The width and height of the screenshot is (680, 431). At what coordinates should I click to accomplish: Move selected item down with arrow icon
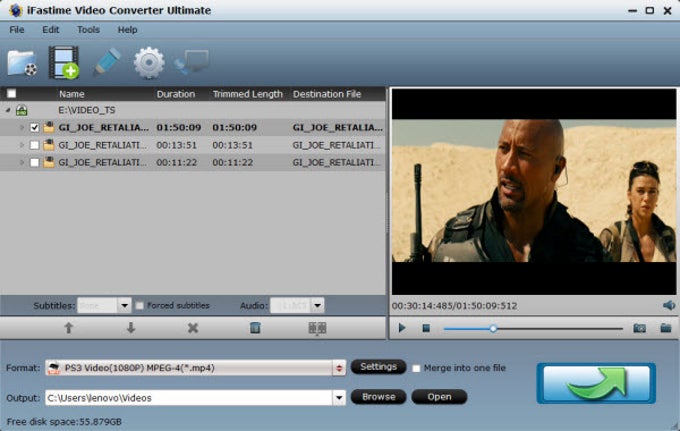tap(131, 328)
